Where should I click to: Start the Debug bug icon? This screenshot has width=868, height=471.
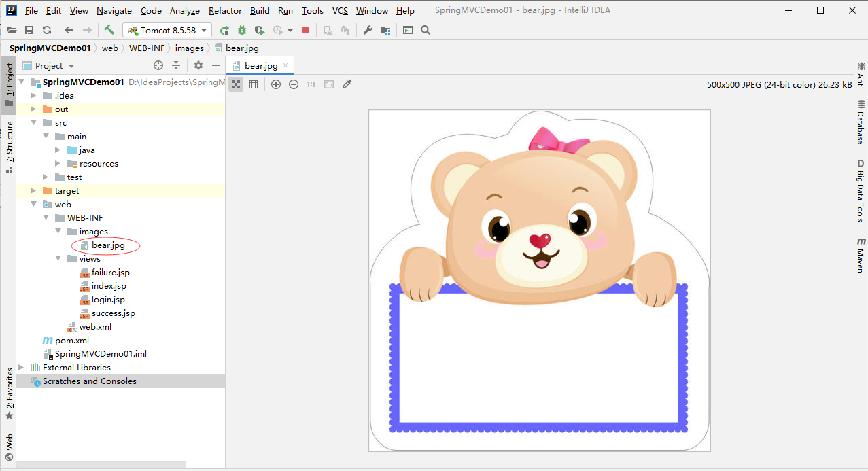tap(242, 30)
